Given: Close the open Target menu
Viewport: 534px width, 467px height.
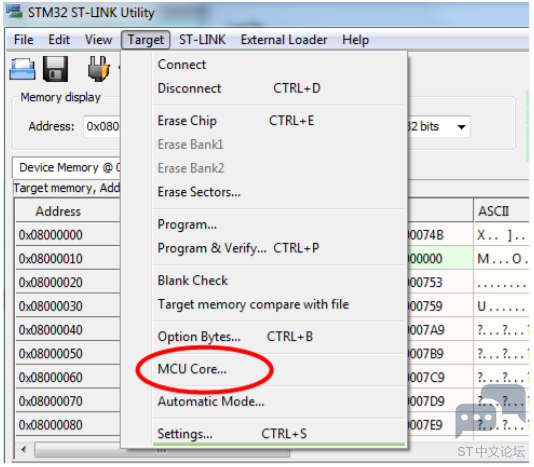Looking at the screenshot, I should click(145, 40).
